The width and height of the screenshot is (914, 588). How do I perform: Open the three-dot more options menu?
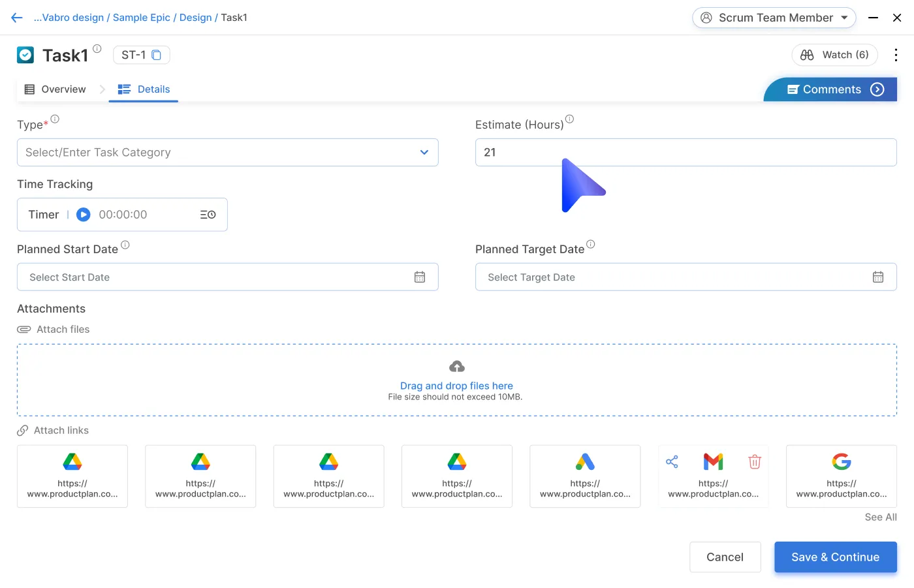click(896, 55)
